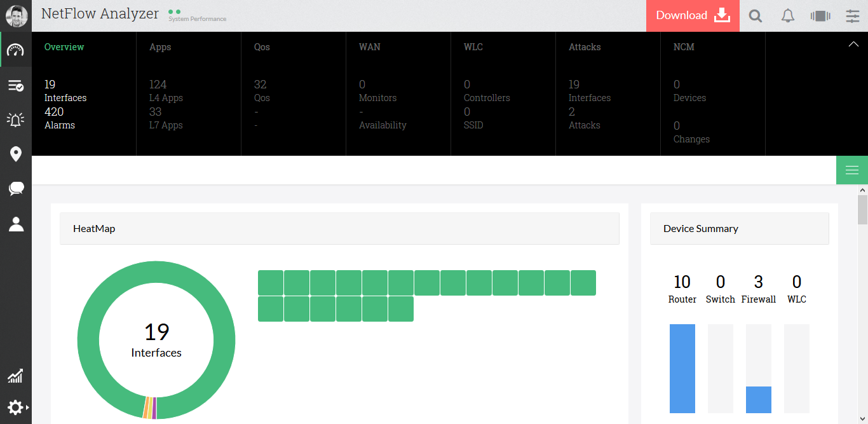Click the 3 Firewall count
Screen dimensions: 868x424
759,289
